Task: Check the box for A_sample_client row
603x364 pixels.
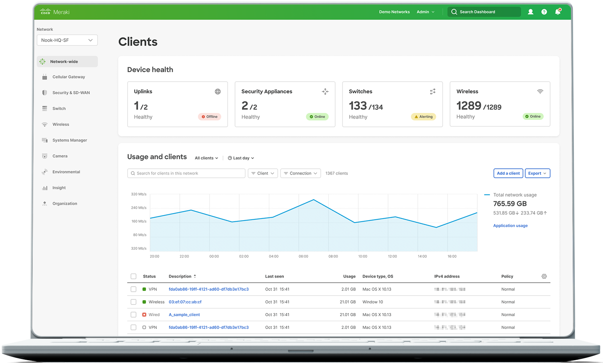Action: [133, 315]
